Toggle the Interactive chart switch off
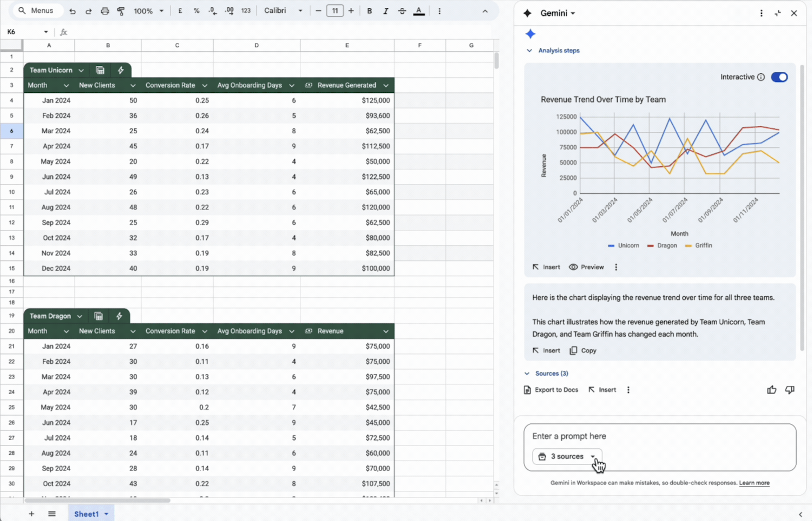Viewport: 812px width, 521px height. (779, 77)
